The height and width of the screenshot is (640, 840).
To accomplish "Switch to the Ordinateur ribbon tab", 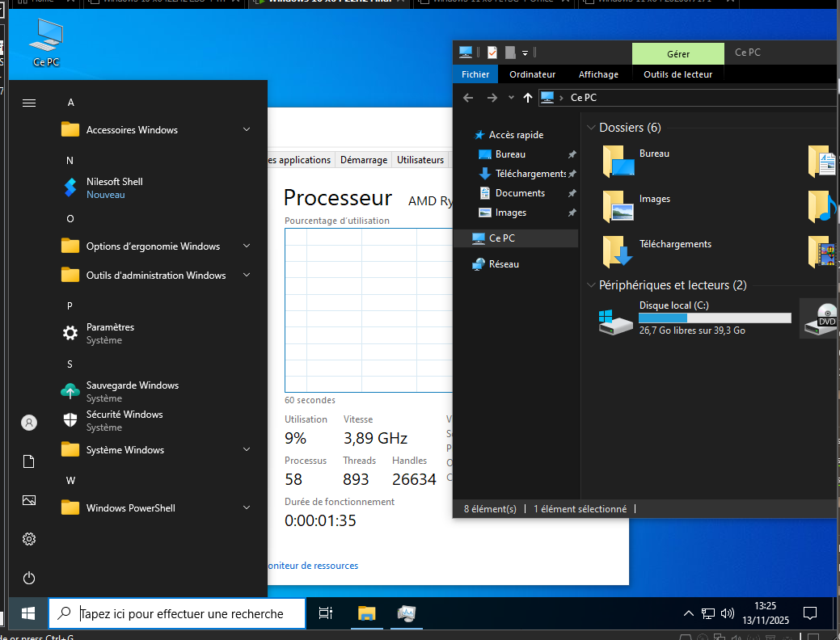I will 532,74.
